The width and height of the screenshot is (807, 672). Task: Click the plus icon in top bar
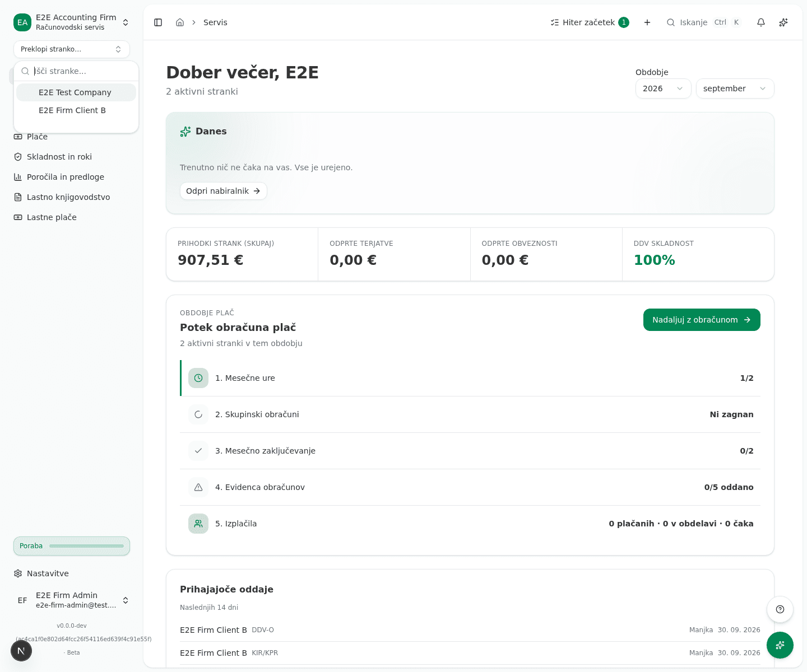tap(647, 22)
